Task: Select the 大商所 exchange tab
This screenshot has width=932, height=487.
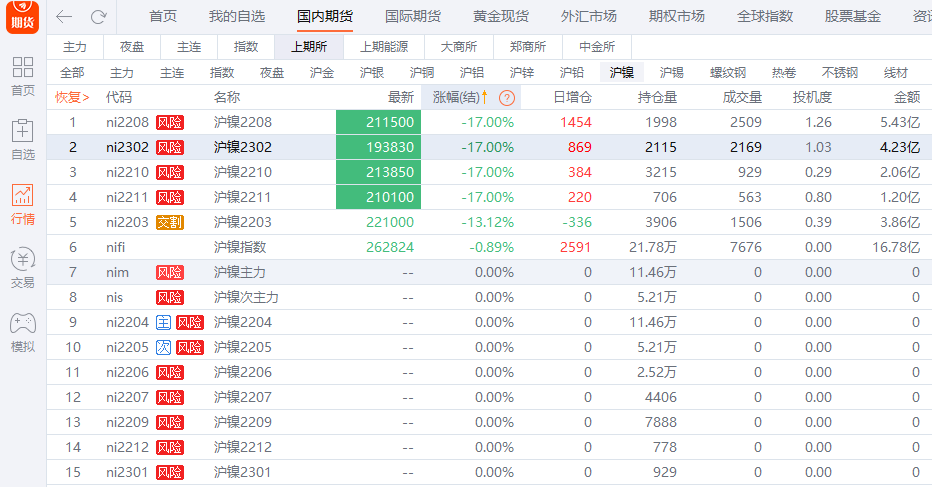Action: [x=458, y=47]
